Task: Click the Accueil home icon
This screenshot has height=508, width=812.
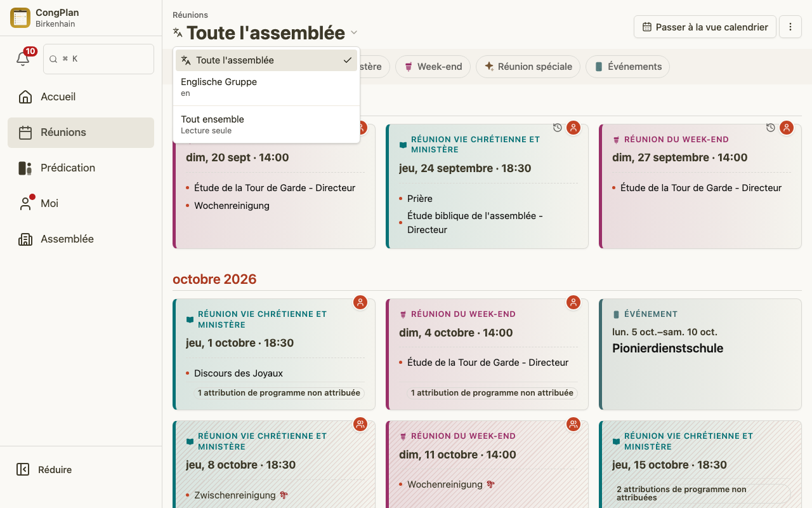Action: click(x=25, y=97)
